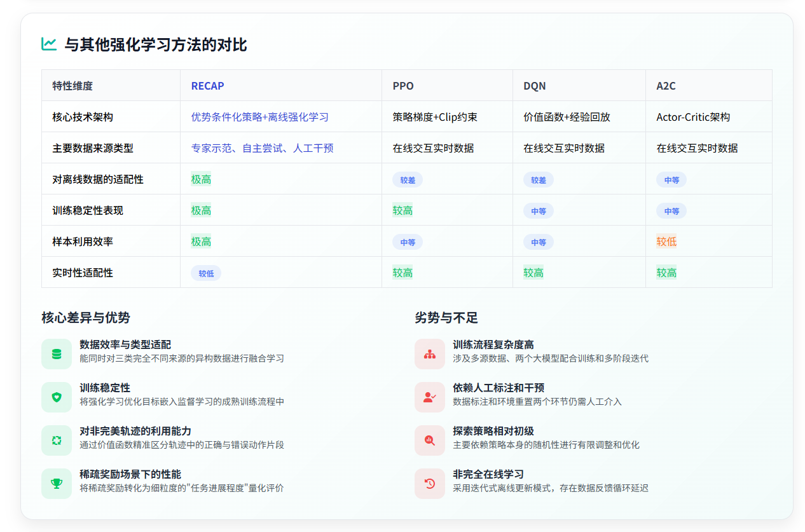Click the description 将强化学习优化目标嵌入监督学习的成熟训练流程中
This screenshot has height=532, width=805.
pyautogui.click(x=182, y=402)
